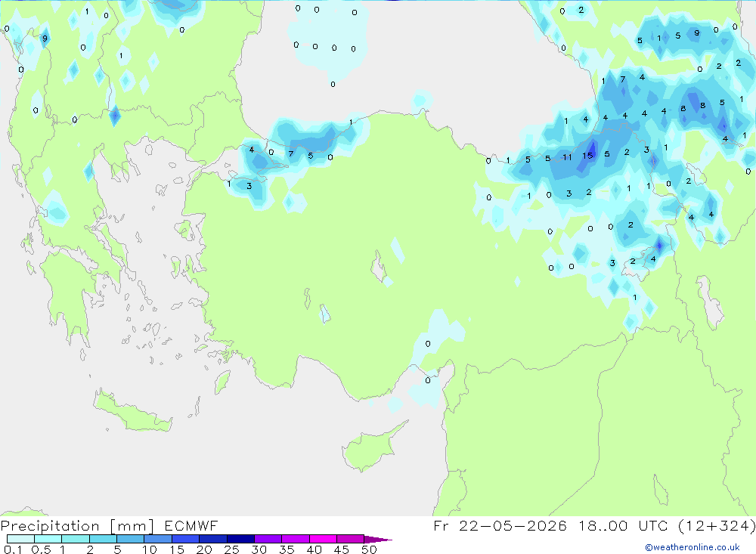The height and width of the screenshot is (554, 756).
Task: Select the 40–45 mm magenta swatch
Action: [x=323, y=539]
